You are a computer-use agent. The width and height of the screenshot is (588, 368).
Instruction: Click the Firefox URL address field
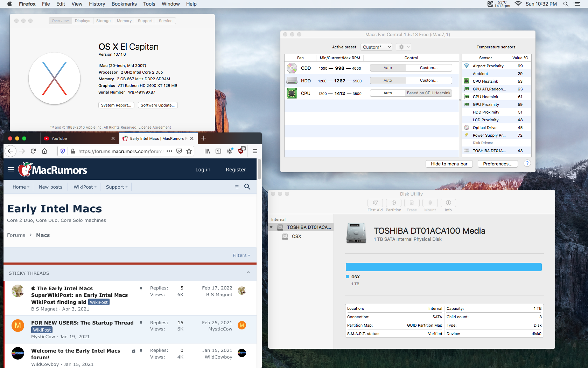coord(121,151)
